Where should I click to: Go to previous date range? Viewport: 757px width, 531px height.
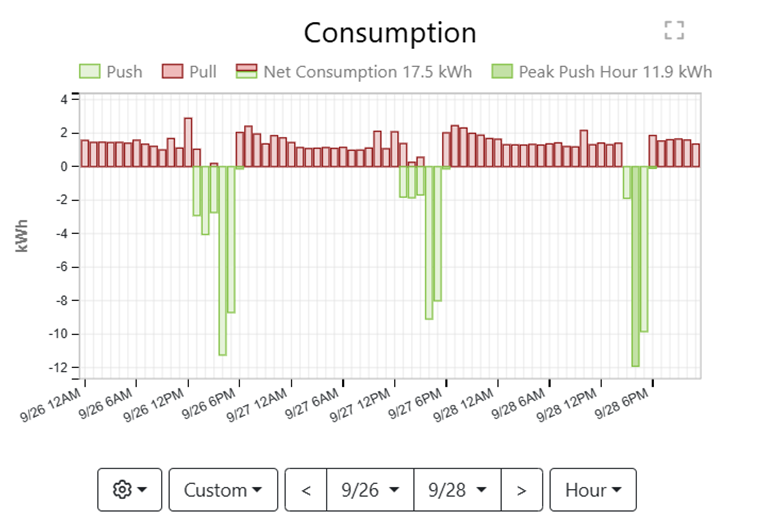tap(306, 490)
